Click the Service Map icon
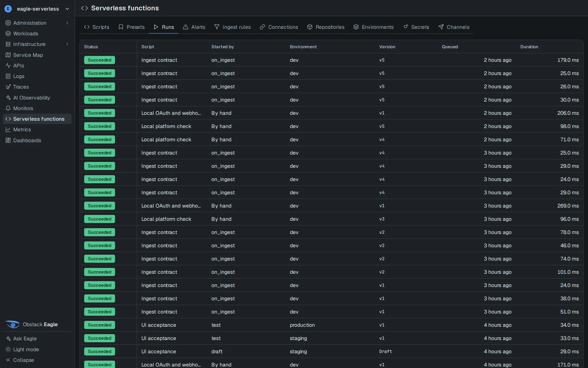This screenshot has height=368, width=588. coord(8,55)
